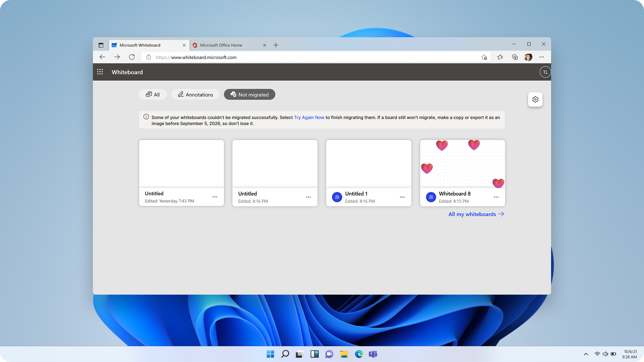Select the Not migrated filter
Viewport: 644px width, 362px height.
(250, 95)
